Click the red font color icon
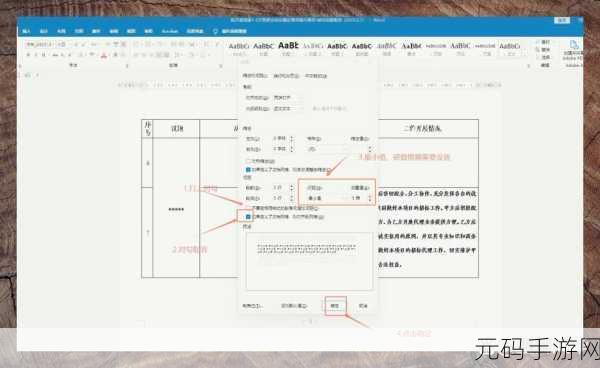Image resolution: width=600 pixels, height=368 pixels. click(104, 55)
